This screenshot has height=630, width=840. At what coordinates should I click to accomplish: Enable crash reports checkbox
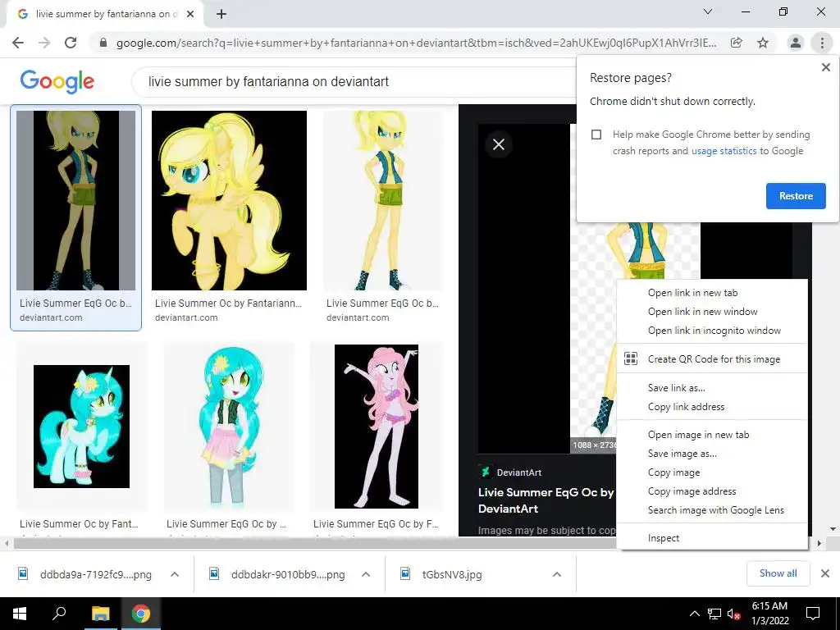pos(596,135)
